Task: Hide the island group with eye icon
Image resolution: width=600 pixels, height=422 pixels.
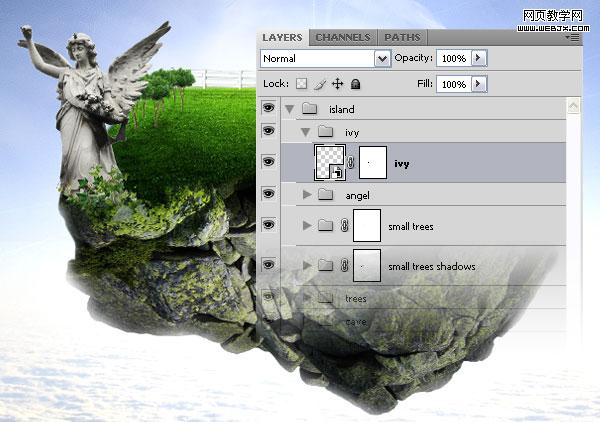Action: pos(268,108)
